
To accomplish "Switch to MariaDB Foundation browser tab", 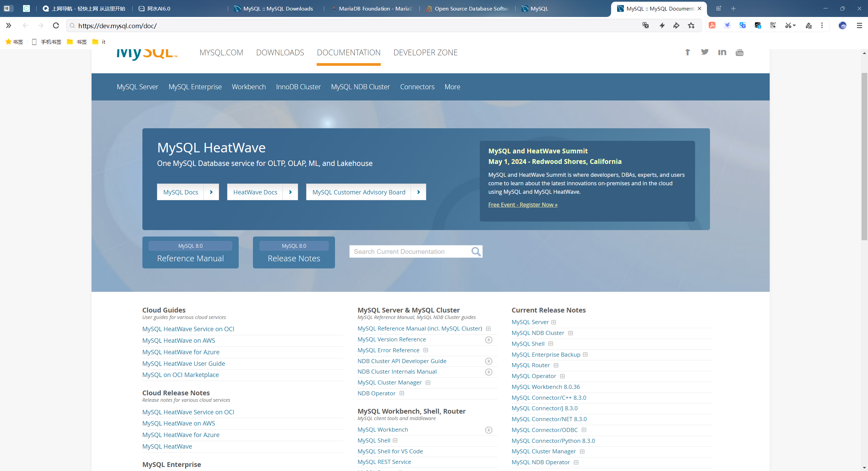I will click(371, 8).
